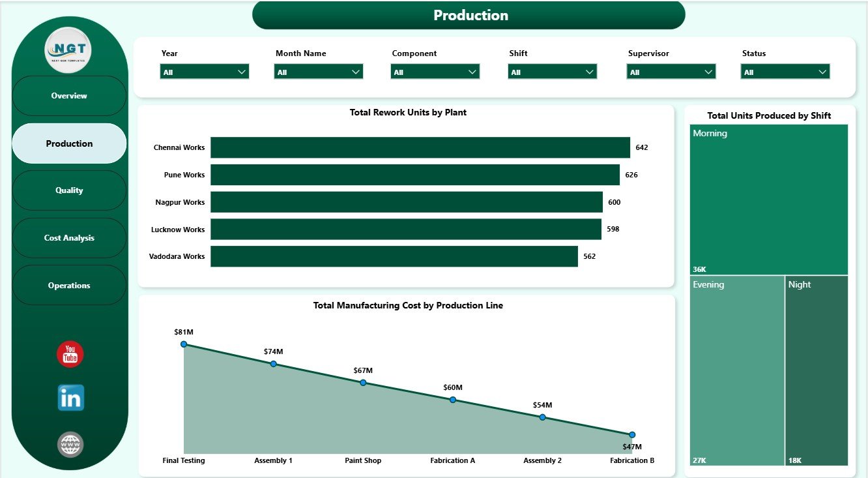The width and height of the screenshot is (868, 478).
Task: Click the Assembly 2 data point
Action: pyautogui.click(x=542, y=417)
